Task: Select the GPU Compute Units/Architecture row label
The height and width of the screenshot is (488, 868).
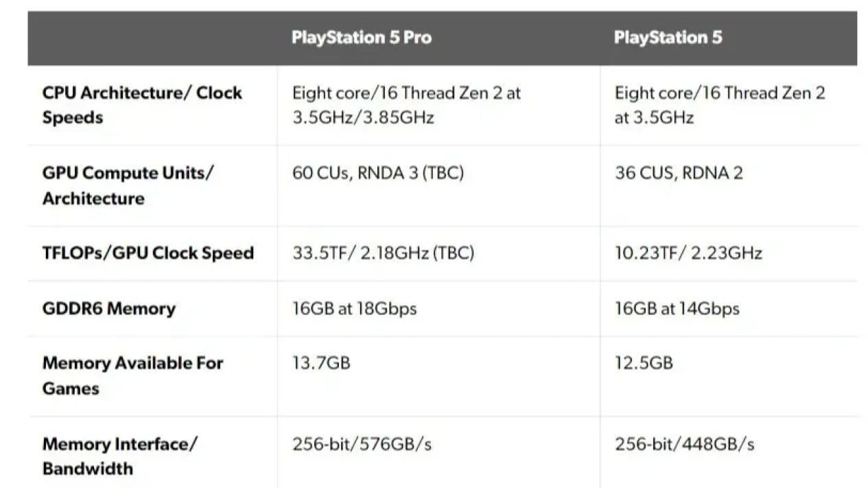Action: (x=128, y=186)
